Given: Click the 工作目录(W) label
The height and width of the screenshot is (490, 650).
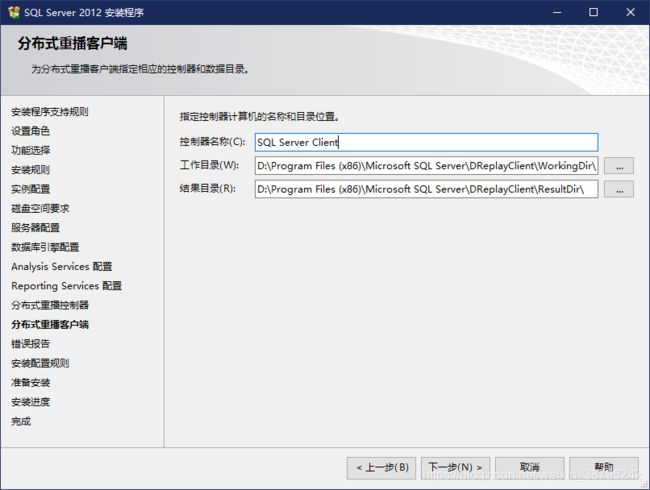Looking at the screenshot, I should coord(209,165).
